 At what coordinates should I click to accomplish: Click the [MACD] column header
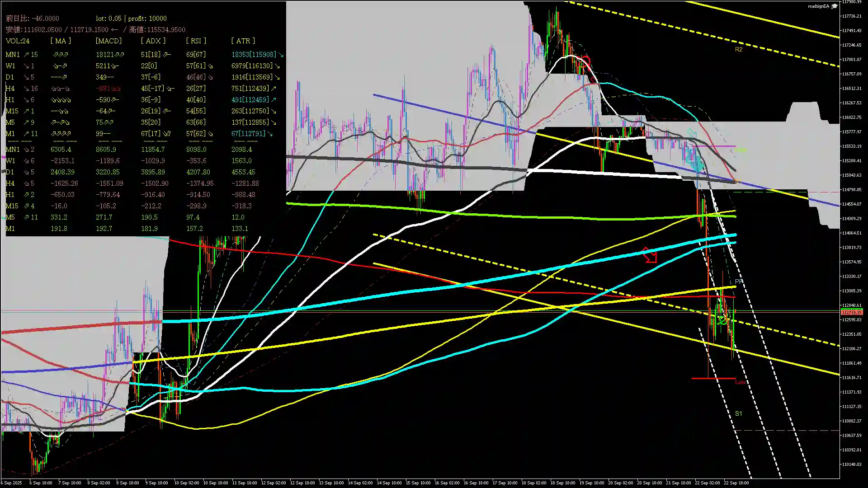(108, 41)
